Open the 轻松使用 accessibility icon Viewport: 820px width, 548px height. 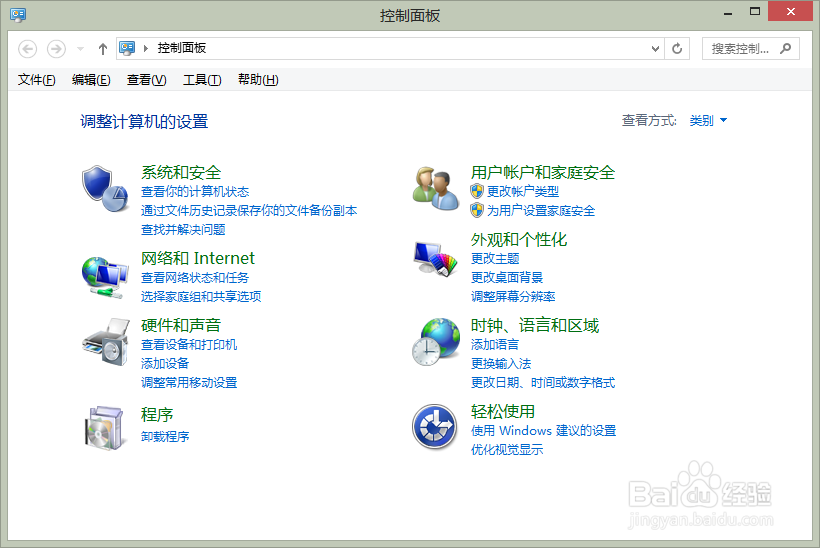point(434,427)
